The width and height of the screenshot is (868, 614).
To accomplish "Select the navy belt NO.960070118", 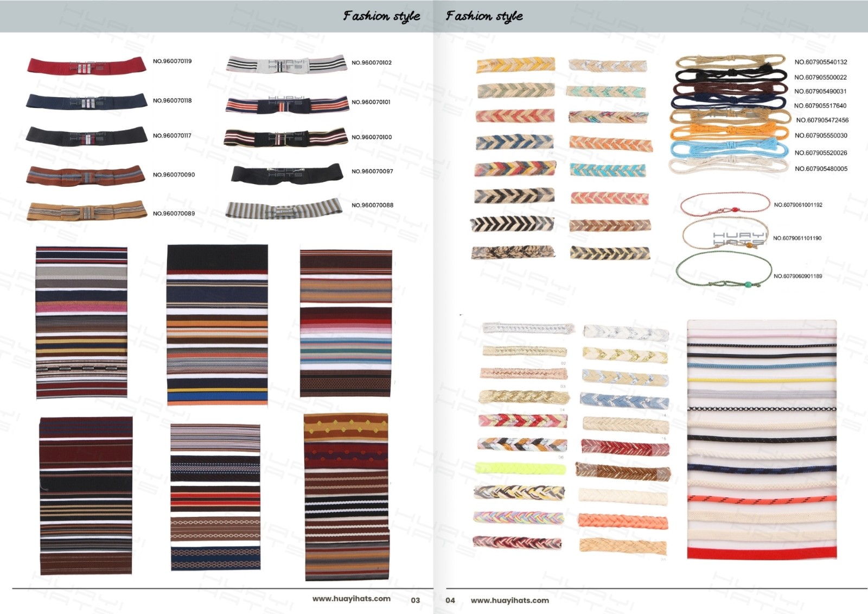I will pyautogui.click(x=87, y=101).
